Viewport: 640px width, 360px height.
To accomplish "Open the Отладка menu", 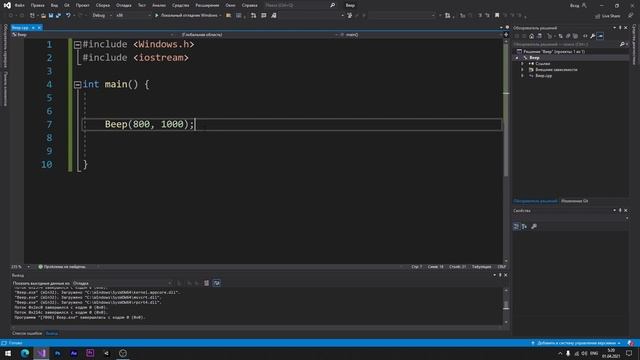I will [x=124, y=5].
